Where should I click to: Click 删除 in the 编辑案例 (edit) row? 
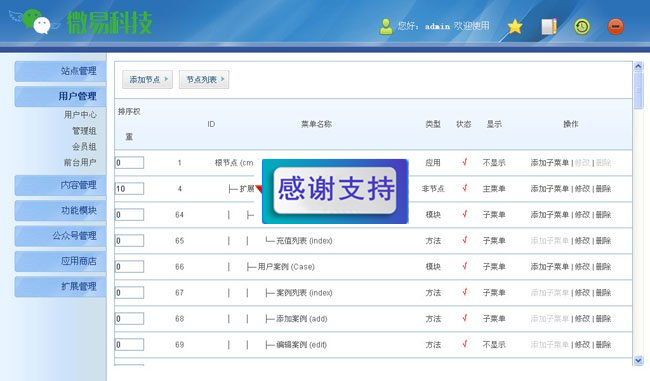(x=604, y=345)
